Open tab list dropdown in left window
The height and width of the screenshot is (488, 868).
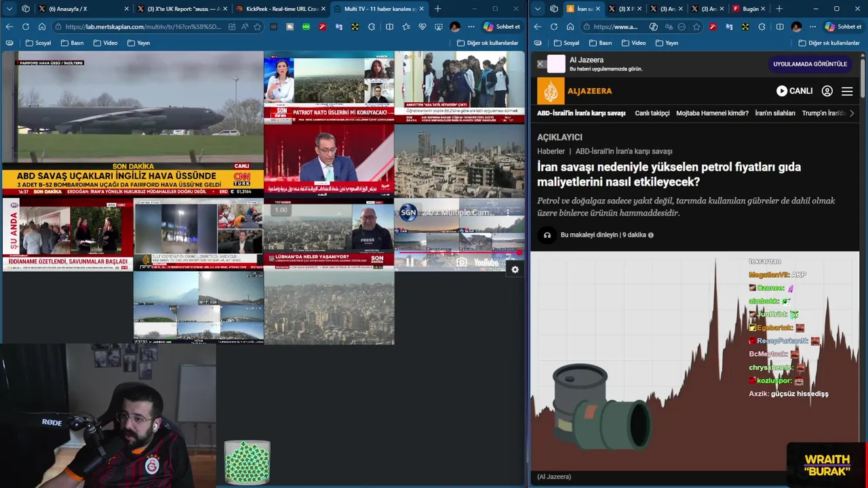(9, 9)
